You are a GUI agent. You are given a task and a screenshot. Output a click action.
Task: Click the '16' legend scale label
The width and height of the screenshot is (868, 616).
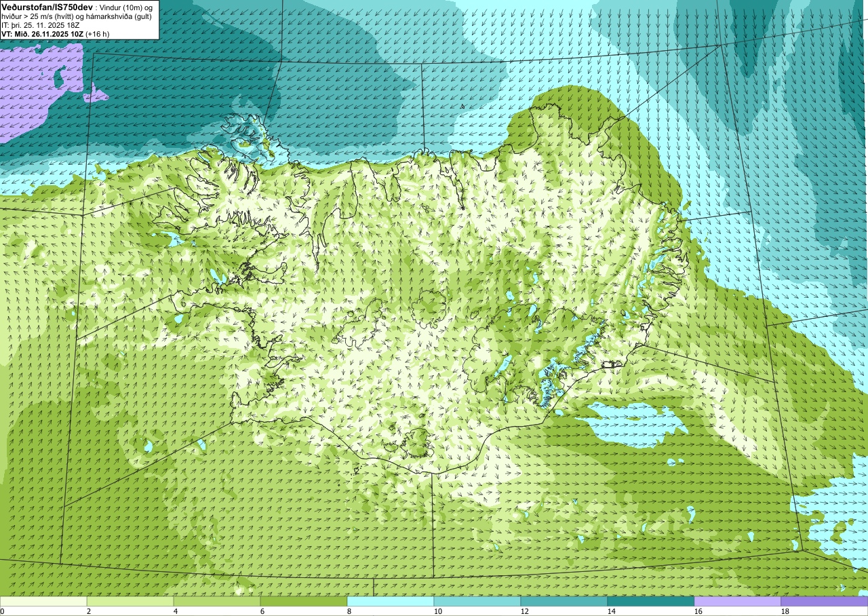(x=698, y=611)
